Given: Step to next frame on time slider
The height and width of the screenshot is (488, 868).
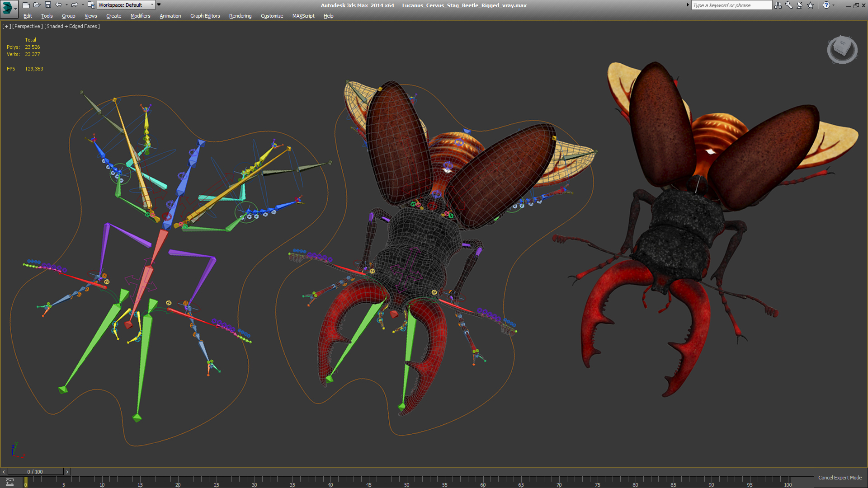Looking at the screenshot, I should point(67,472).
